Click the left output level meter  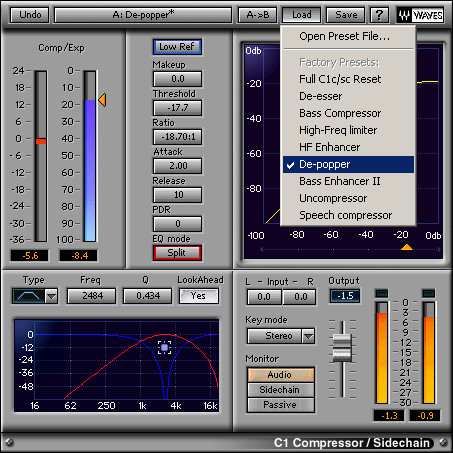click(382, 353)
